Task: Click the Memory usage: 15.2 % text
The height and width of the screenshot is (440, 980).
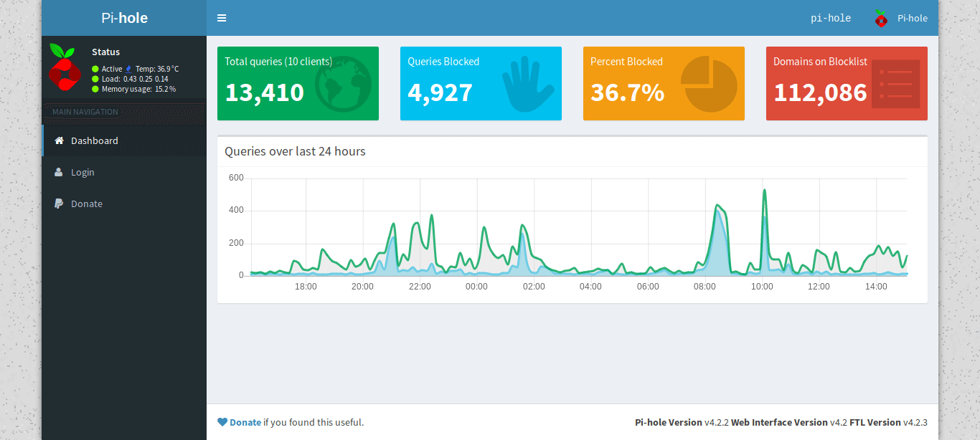Action: [138, 89]
